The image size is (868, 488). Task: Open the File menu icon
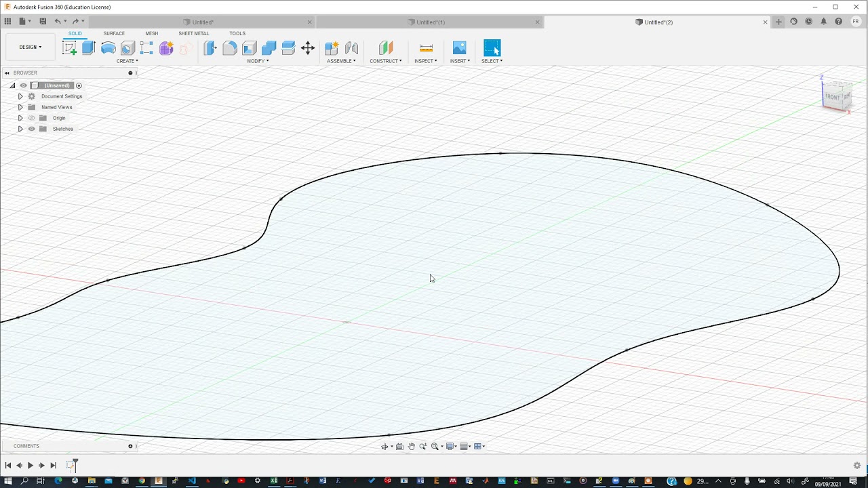(23, 22)
